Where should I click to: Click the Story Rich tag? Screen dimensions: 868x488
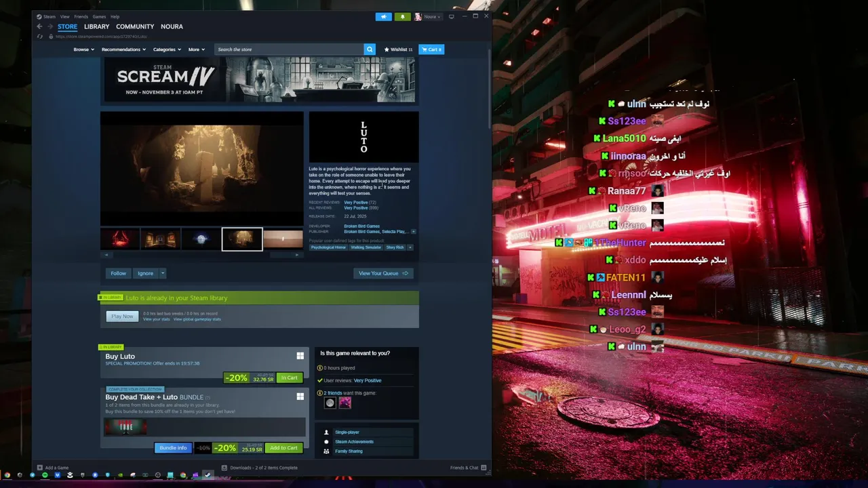(x=395, y=247)
